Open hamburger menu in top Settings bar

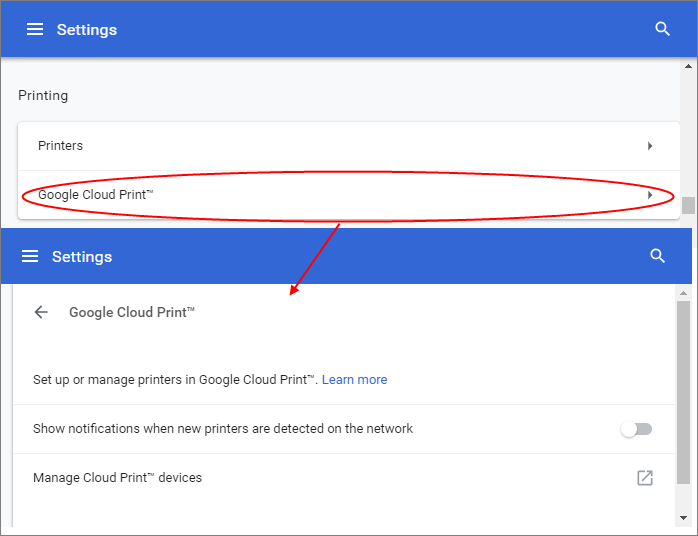tap(35, 29)
